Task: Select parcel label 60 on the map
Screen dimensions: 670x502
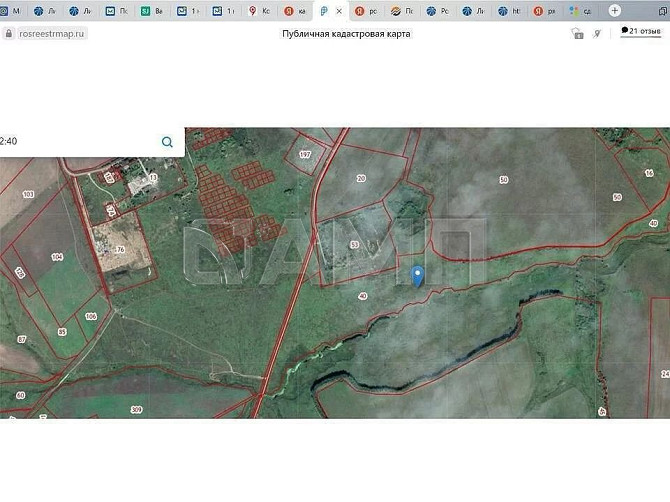Action: click(x=20, y=396)
